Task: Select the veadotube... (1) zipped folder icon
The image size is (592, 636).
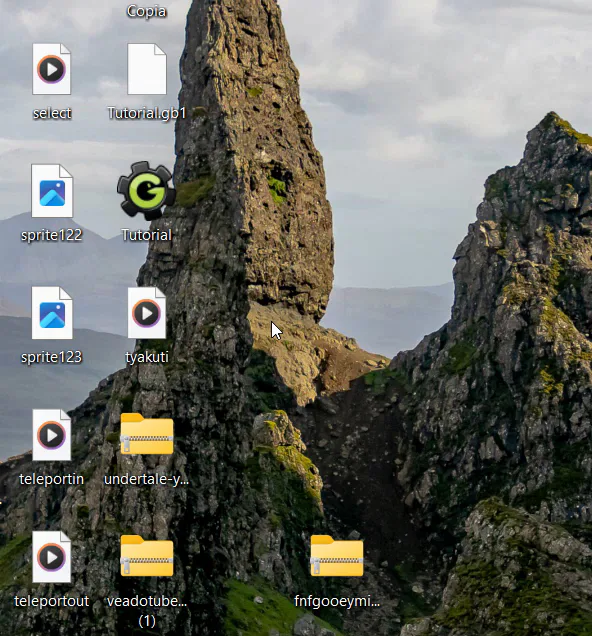Action: point(147,556)
